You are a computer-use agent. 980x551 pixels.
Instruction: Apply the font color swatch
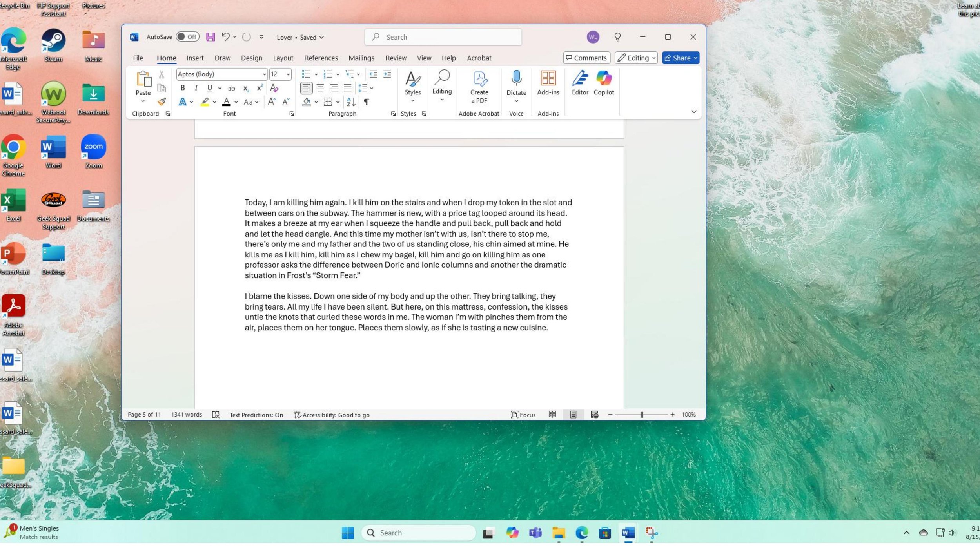point(226,102)
